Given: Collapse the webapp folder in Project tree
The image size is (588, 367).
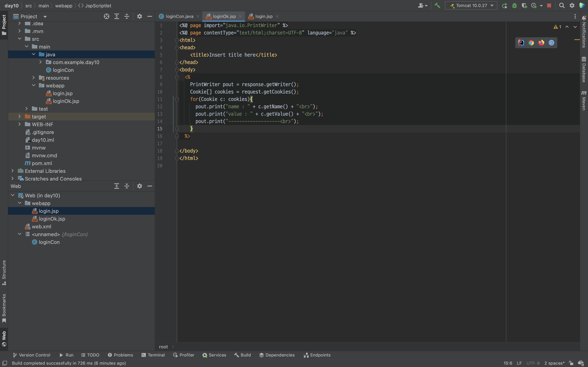Looking at the screenshot, I should (33, 85).
